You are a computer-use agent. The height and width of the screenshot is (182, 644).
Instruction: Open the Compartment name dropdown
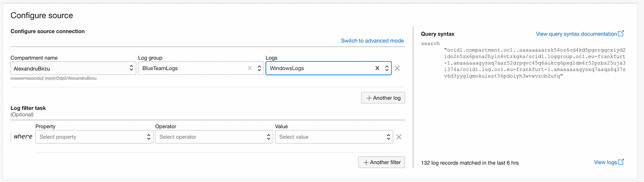click(73, 68)
